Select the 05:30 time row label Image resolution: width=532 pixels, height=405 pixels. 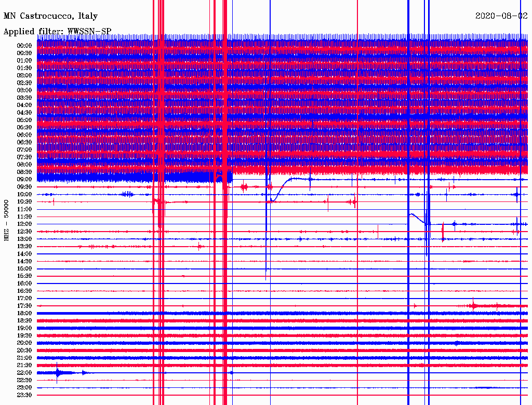point(24,127)
